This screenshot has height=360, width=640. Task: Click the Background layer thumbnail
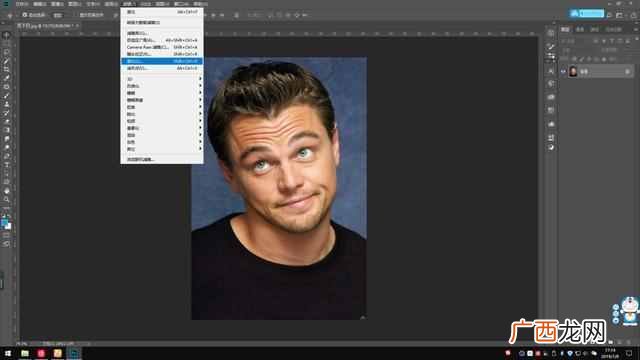tap(573, 72)
